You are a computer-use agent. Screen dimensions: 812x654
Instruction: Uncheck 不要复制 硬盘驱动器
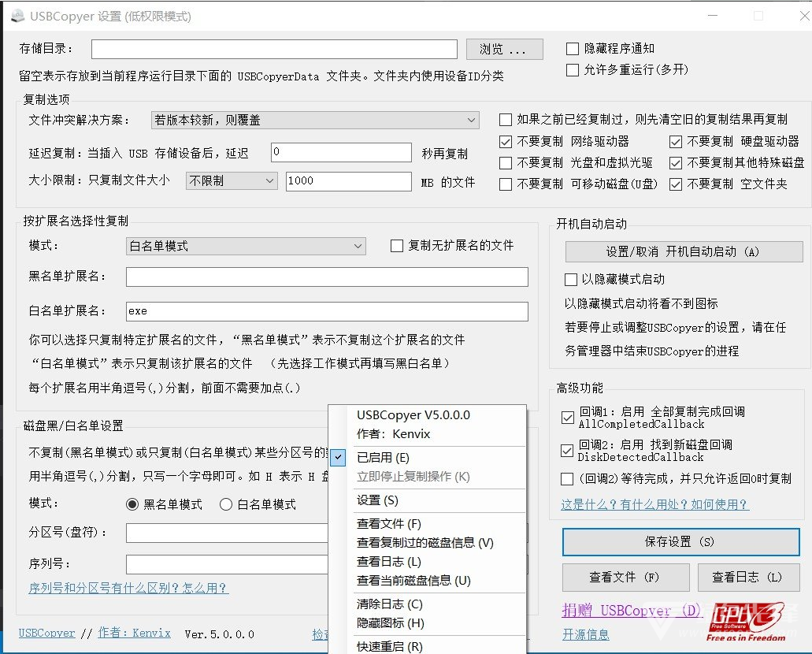tap(675, 142)
